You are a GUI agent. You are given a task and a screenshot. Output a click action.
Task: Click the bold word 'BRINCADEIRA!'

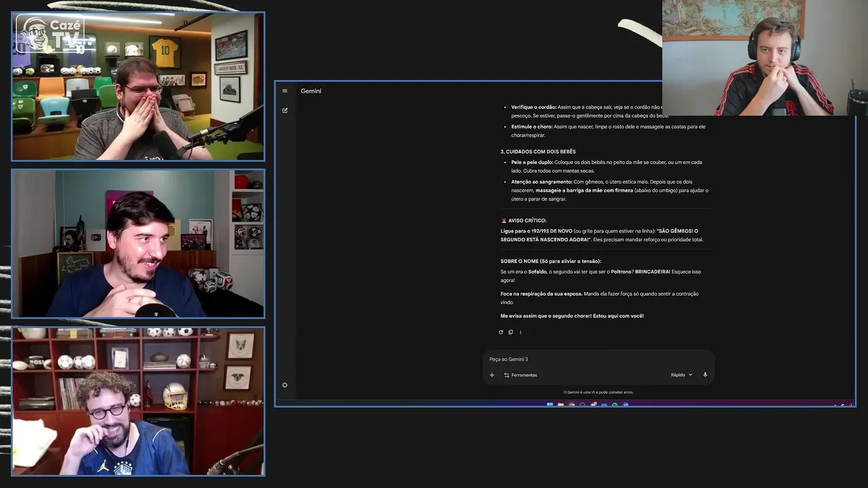[x=652, y=272]
